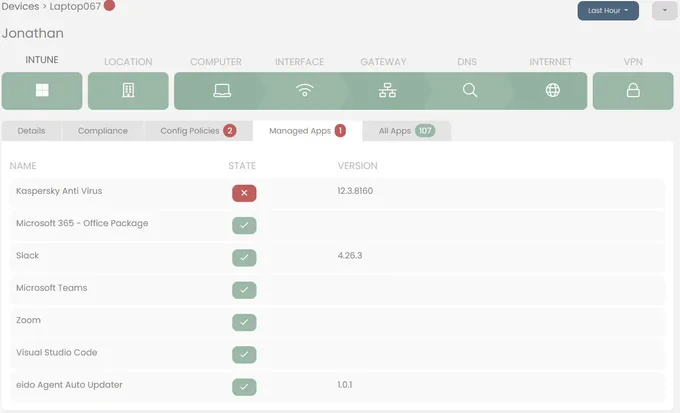Click version 4.26.3
This screenshot has height=413, width=680.
[350, 256]
